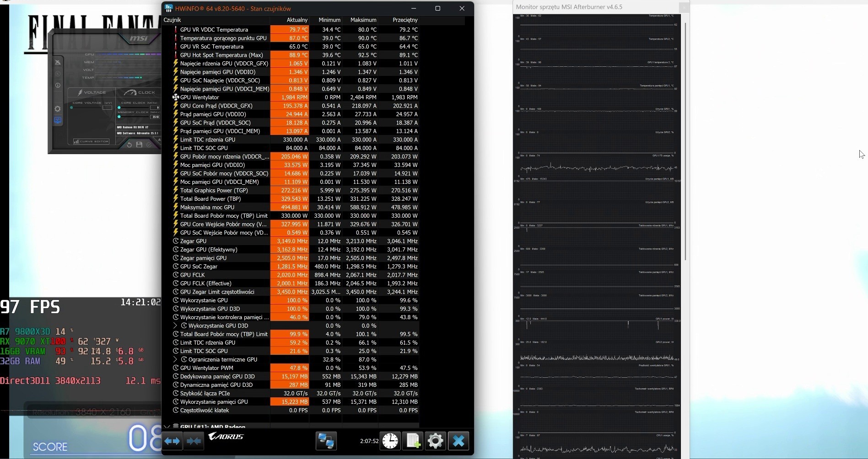Click the GPU2 power graph in Afterburner monitor

(597, 352)
